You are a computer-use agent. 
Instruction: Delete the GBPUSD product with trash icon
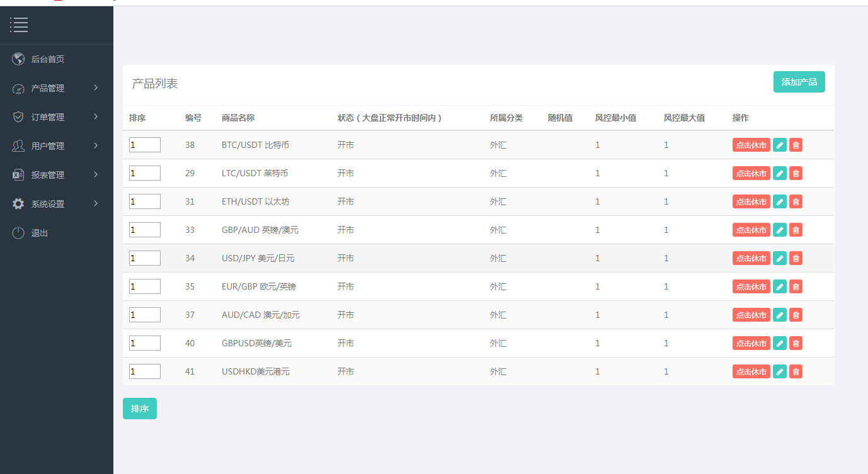click(796, 343)
